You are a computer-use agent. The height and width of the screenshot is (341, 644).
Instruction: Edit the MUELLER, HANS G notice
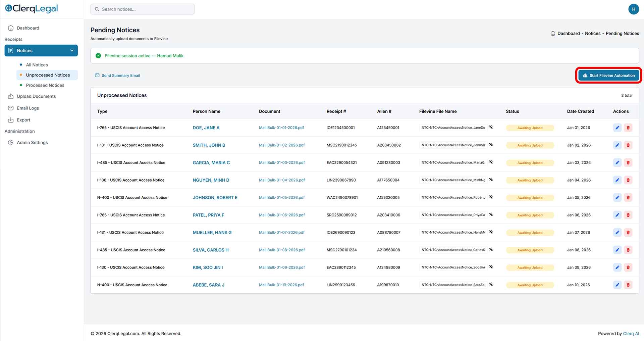point(617,233)
